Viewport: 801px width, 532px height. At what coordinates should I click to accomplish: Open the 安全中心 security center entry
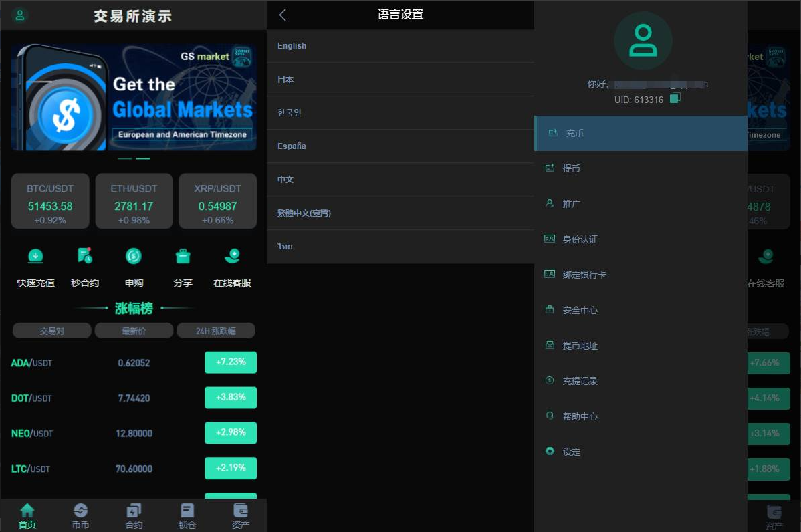point(579,309)
